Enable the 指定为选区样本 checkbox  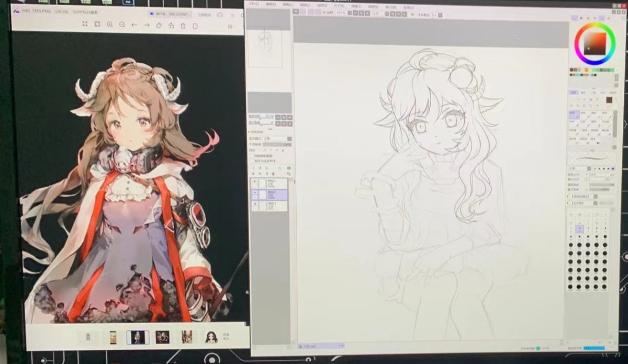[x=252, y=161]
